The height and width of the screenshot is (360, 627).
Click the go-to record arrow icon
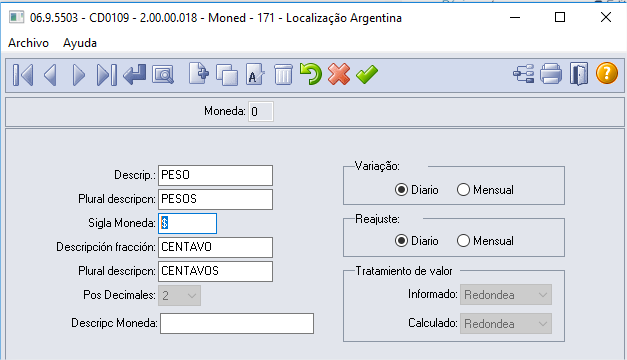[x=134, y=75]
